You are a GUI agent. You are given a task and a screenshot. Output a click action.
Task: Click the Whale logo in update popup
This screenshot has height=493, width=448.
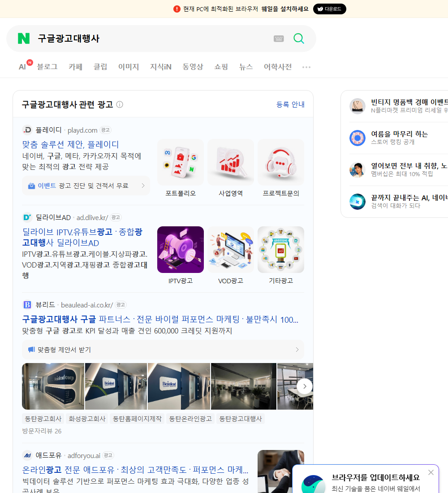point(313,484)
